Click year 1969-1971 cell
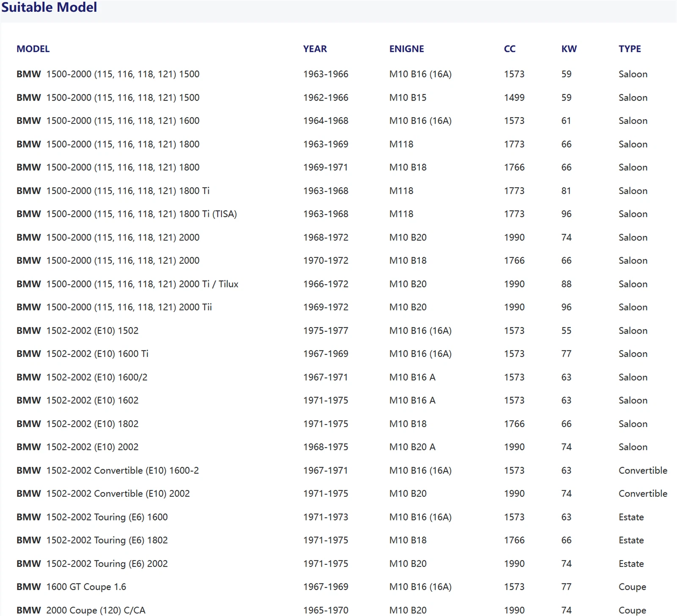Viewport: 677px width, 616px height. coord(325,167)
